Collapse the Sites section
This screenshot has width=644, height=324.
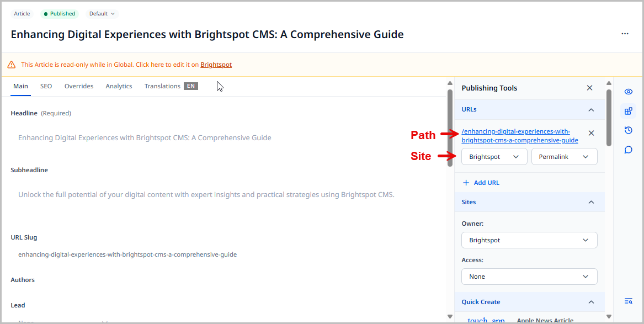[591, 202]
